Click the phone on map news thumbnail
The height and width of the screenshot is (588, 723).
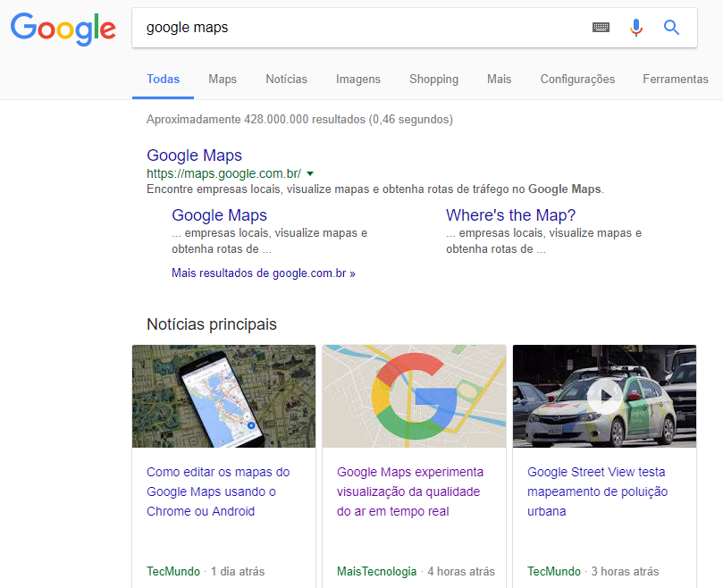point(223,396)
